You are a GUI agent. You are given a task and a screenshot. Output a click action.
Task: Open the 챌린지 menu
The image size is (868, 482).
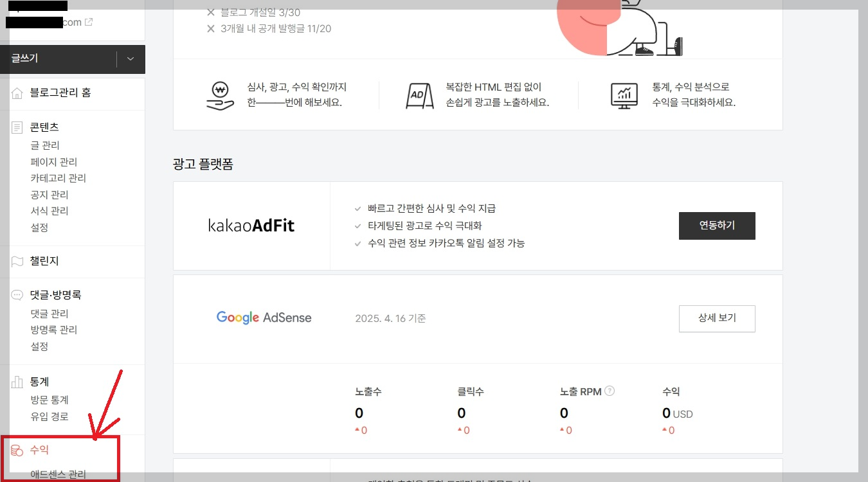pos(44,262)
